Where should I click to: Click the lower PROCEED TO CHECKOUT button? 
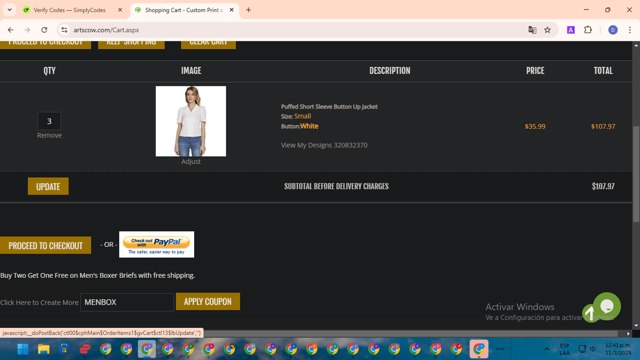[x=45, y=245]
